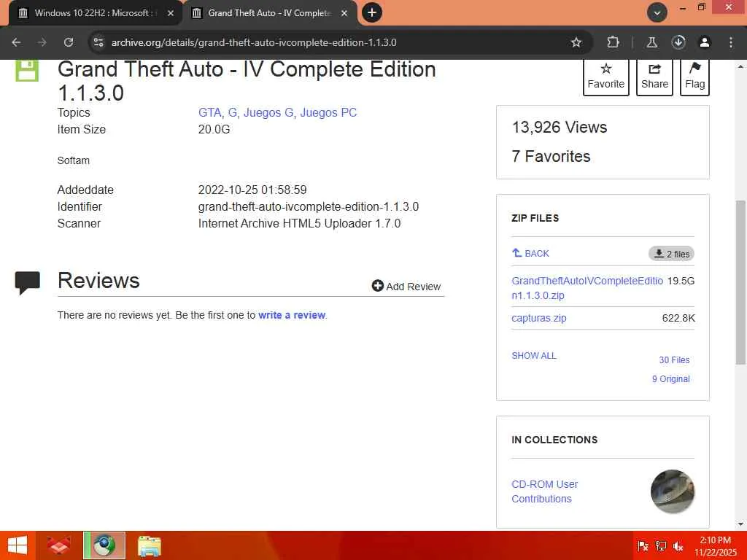
Task: Show browser downloads
Action: 678,42
